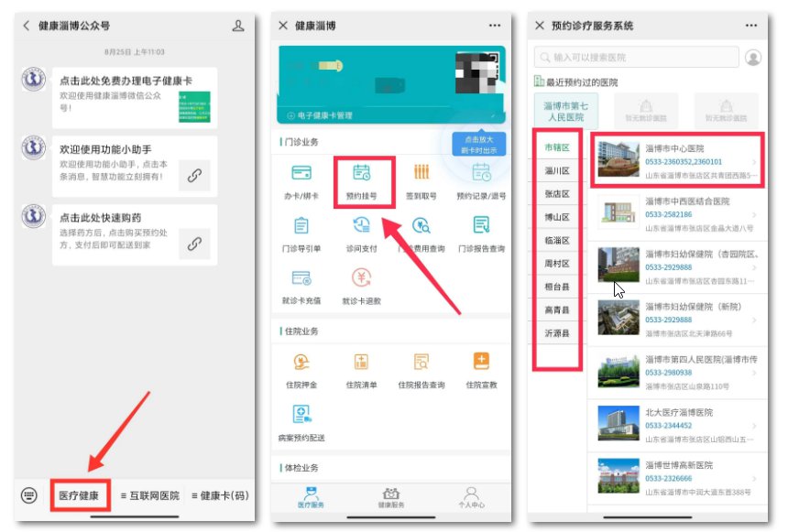The width and height of the screenshot is (788, 532).
Task: Focus the hospital search input field
Action: click(636, 58)
